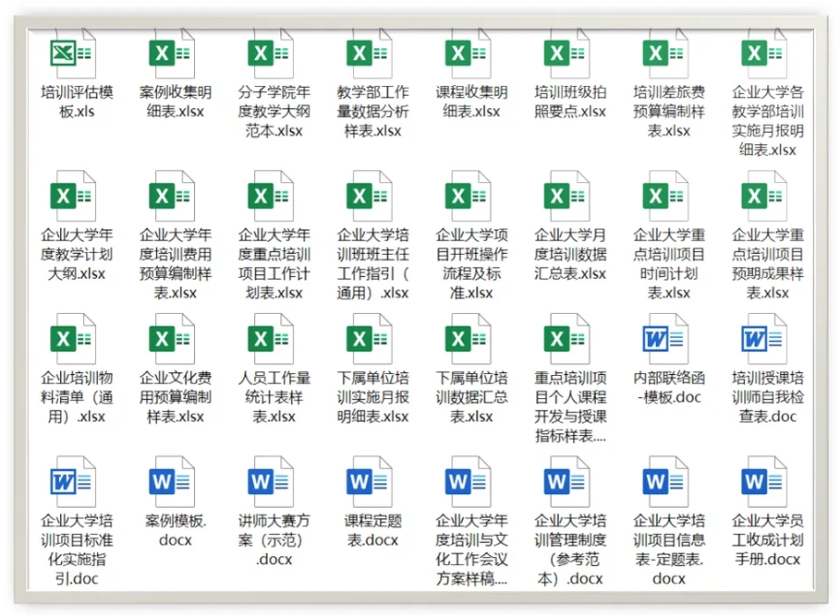This screenshot has height=616, width=840.
Task: Click the 人员工作量统计表样表.xlsx icon
Action: [x=271, y=339]
